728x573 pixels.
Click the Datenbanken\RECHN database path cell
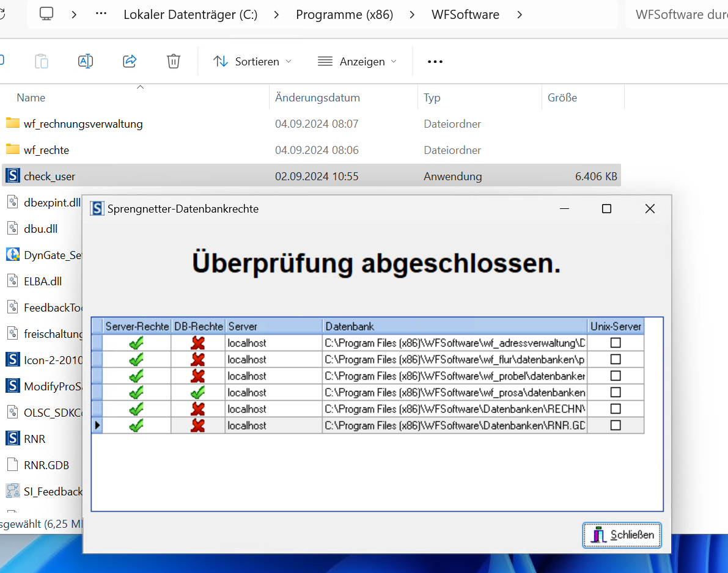[x=455, y=409]
